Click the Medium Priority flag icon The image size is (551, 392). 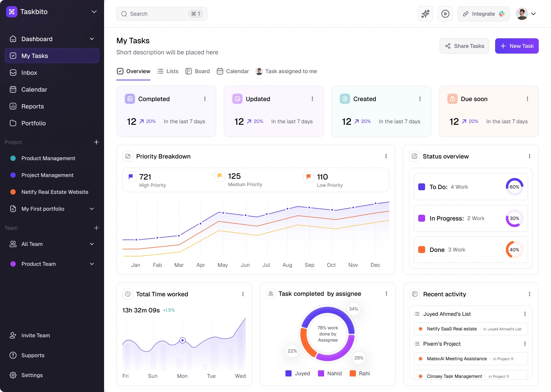[x=220, y=176]
